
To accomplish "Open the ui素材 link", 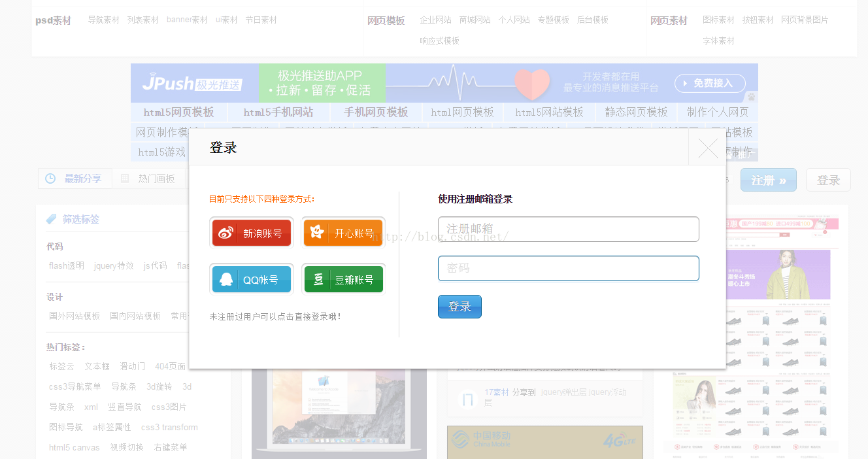I will pyautogui.click(x=227, y=20).
